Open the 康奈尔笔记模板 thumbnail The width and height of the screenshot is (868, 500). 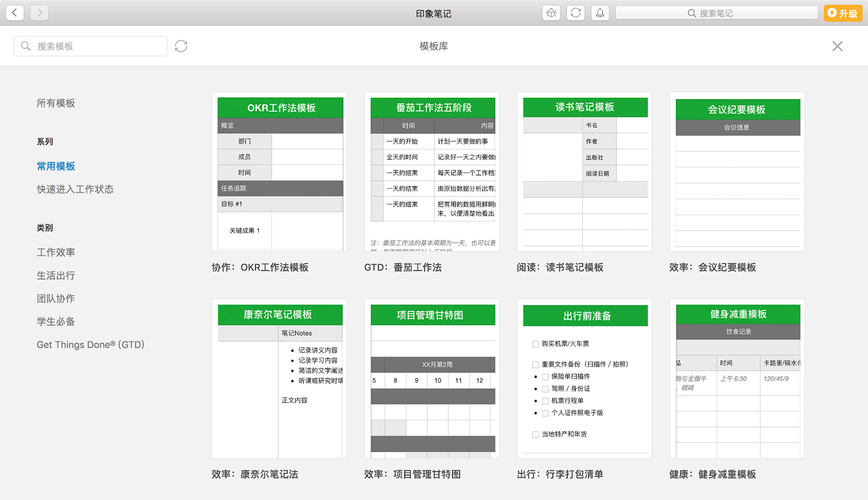[x=279, y=378]
